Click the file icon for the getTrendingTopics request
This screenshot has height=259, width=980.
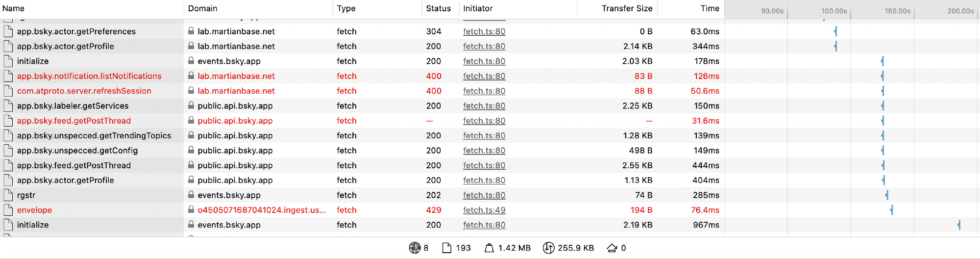[8, 136]
